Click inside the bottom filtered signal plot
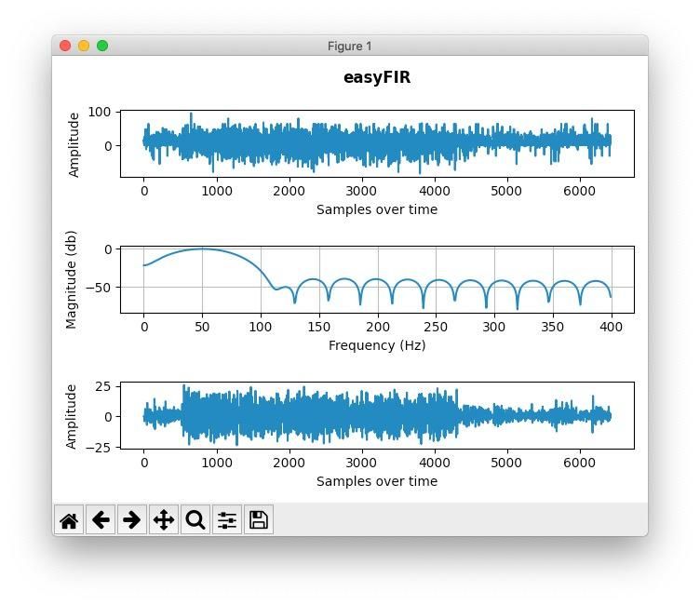The width and height of the screenshot is (700, 605). coord(377,415)
